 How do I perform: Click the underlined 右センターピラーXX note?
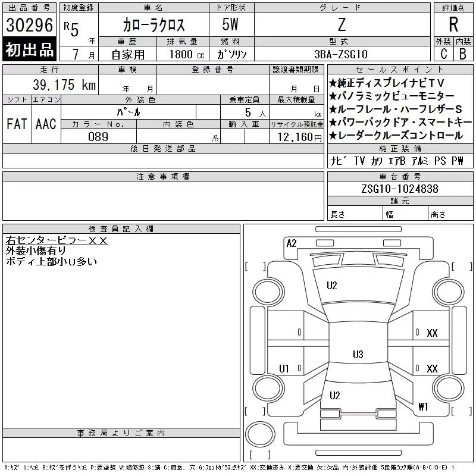point(57,240)
